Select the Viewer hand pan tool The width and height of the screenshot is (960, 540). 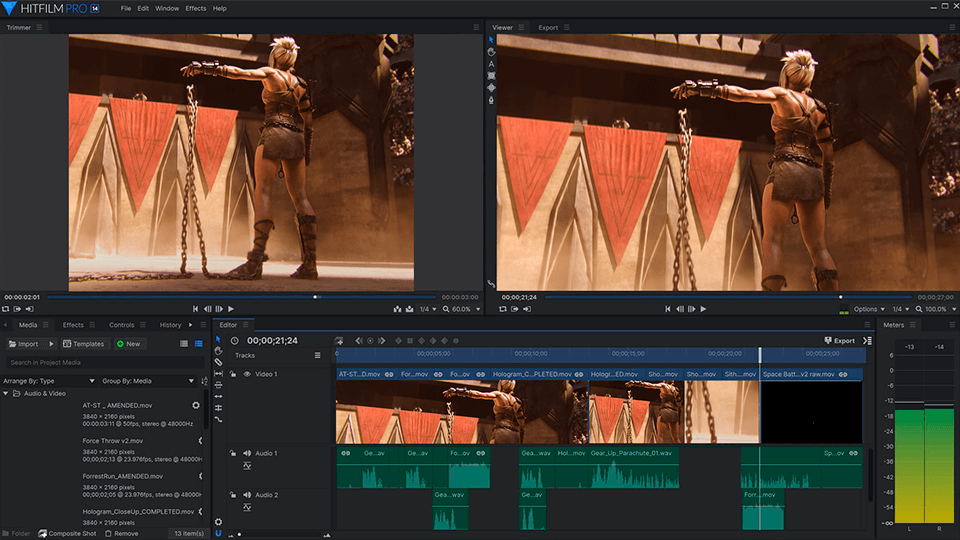point(491,52)
